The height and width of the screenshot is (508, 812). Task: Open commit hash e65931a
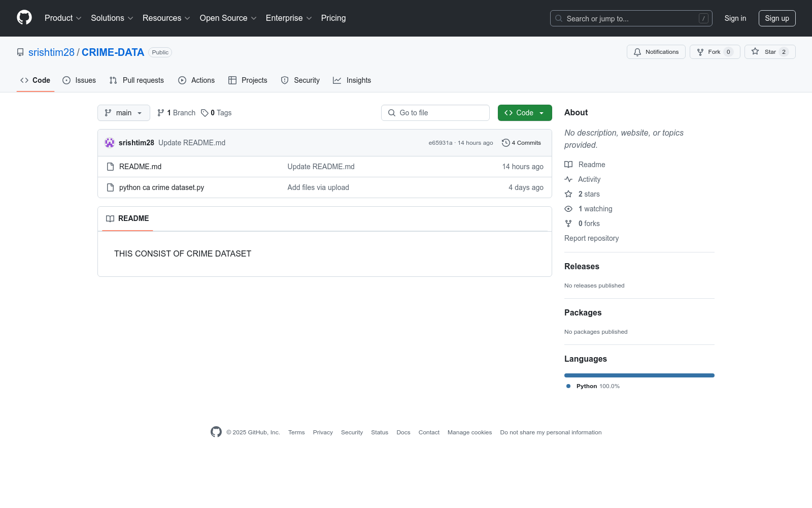(441, 143)
